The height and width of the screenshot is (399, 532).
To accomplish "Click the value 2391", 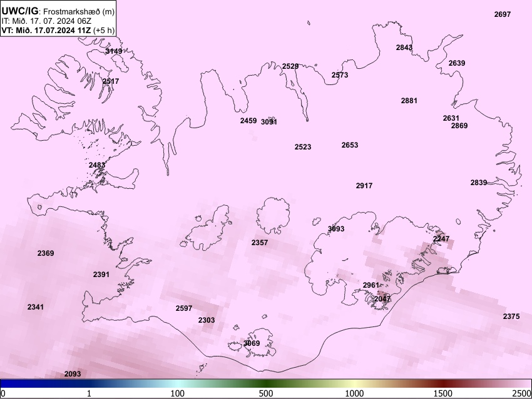I will point(101,275).
